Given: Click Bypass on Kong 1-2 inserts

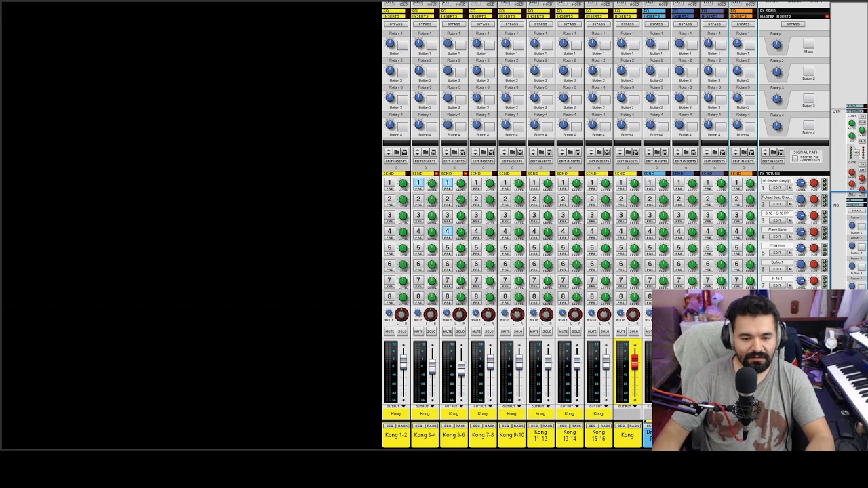Looking at the screenshot, I should pos(396,24).
